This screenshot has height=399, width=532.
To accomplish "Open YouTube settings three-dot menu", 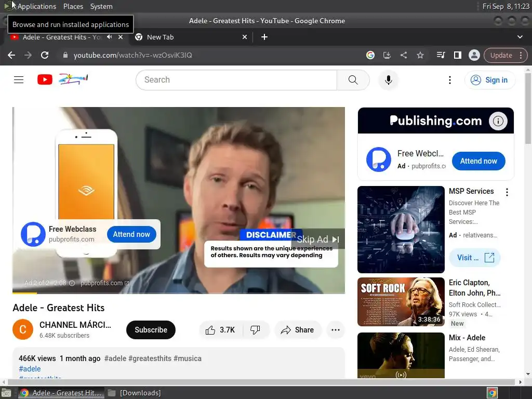I will pyautogui.click(x=450, y=79).
